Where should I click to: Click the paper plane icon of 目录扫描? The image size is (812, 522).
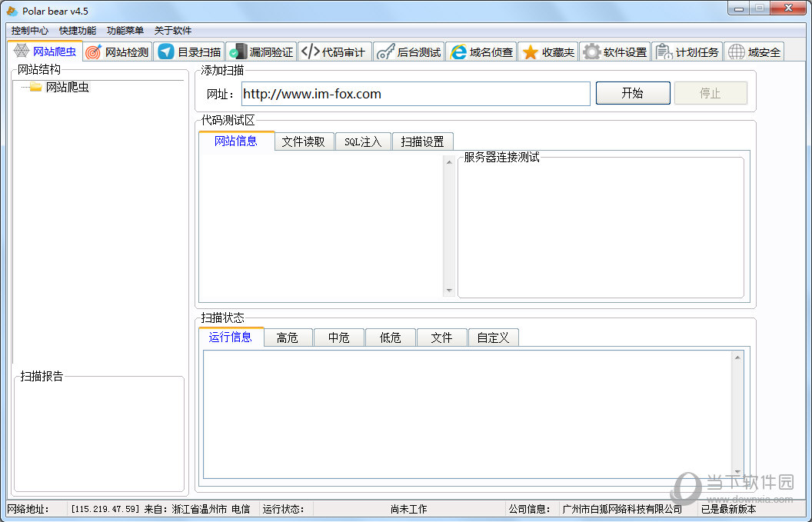pos(166,52)
